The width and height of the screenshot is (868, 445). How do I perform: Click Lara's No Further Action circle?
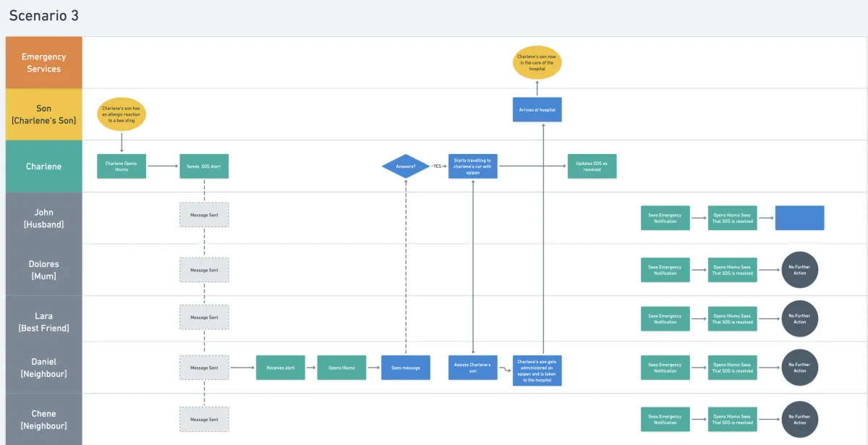click(799, 318)
